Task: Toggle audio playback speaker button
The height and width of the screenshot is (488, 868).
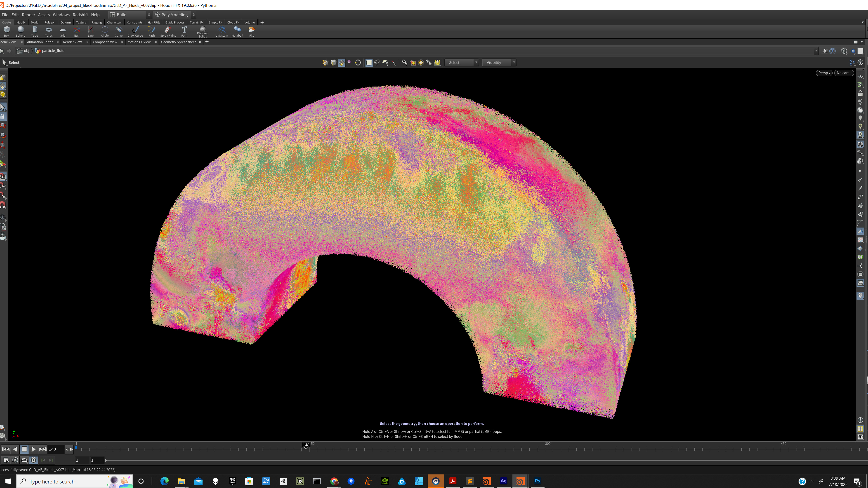Action: pos(15,460)
